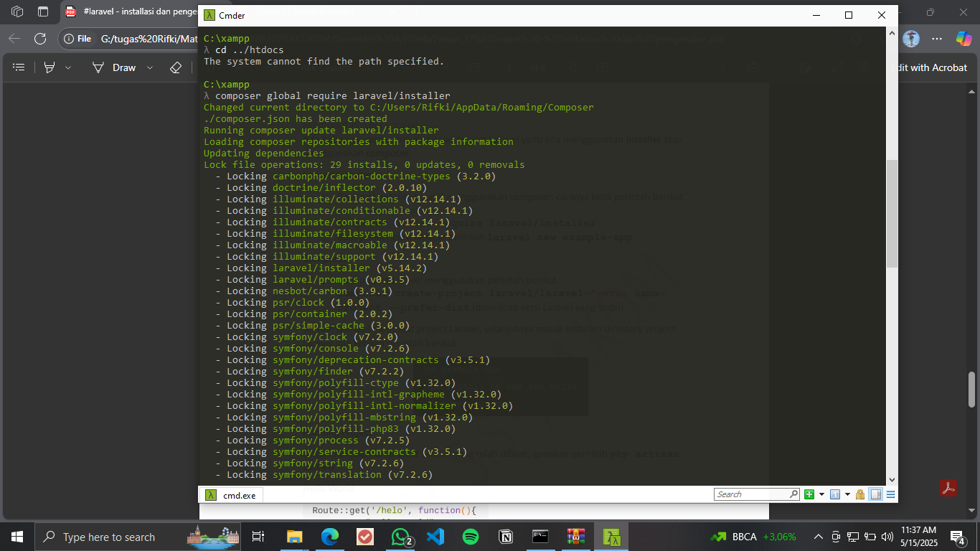Open the PDF contents panel icon
The image size is (980, 551).
18,67
